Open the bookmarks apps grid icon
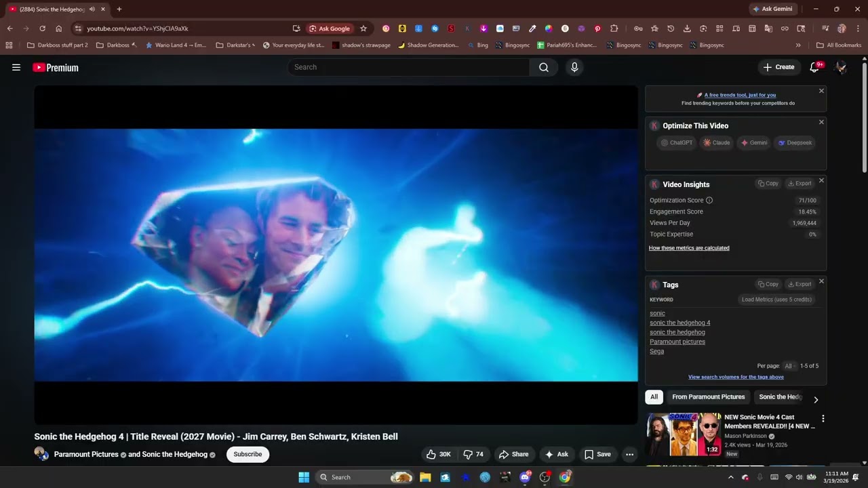Viewport: 868px width, 488px height. point(9,45)
